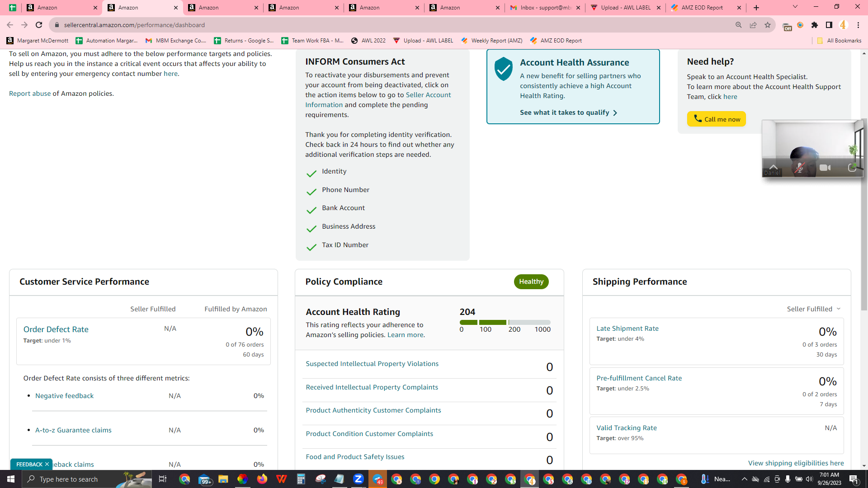This screenshot has width=868, height=488.
Task: Click the Healthy status badge
Action: (x=531, y=282)
